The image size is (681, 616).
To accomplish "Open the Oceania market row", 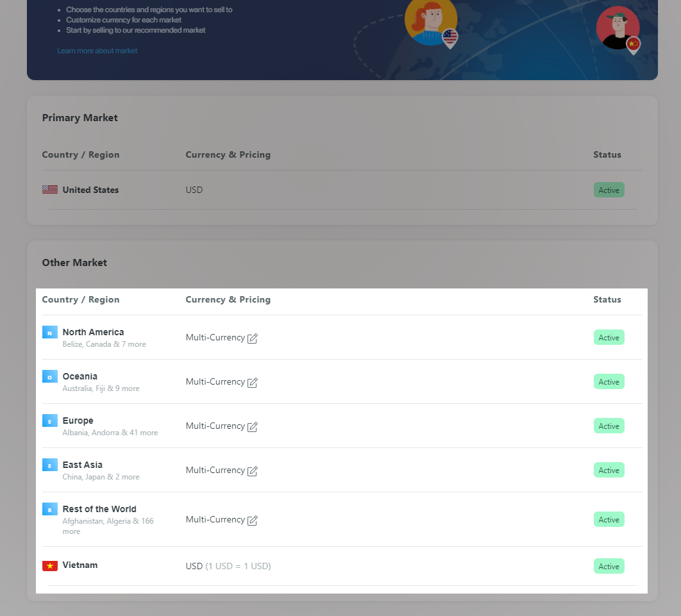I will click(x=342, y=382).
